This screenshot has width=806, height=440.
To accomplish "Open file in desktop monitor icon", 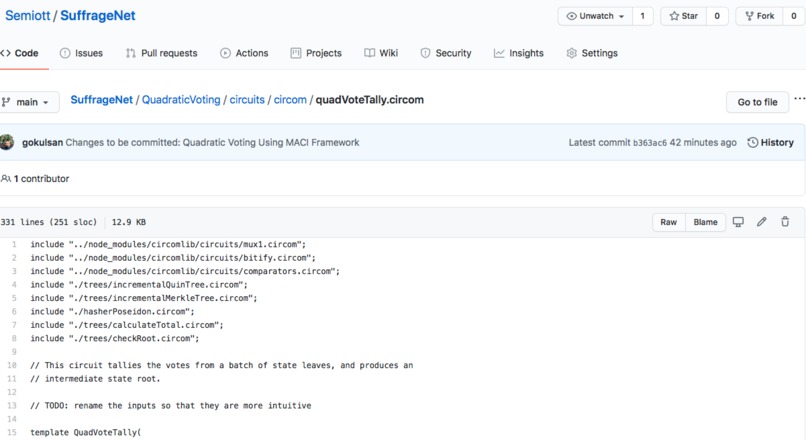I will coord(738,222).
